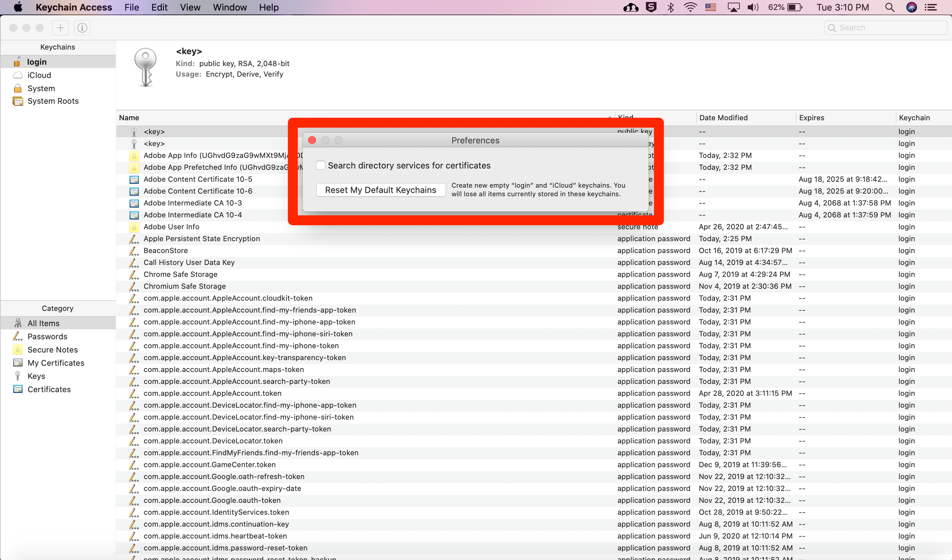Open the View menu

190,7
